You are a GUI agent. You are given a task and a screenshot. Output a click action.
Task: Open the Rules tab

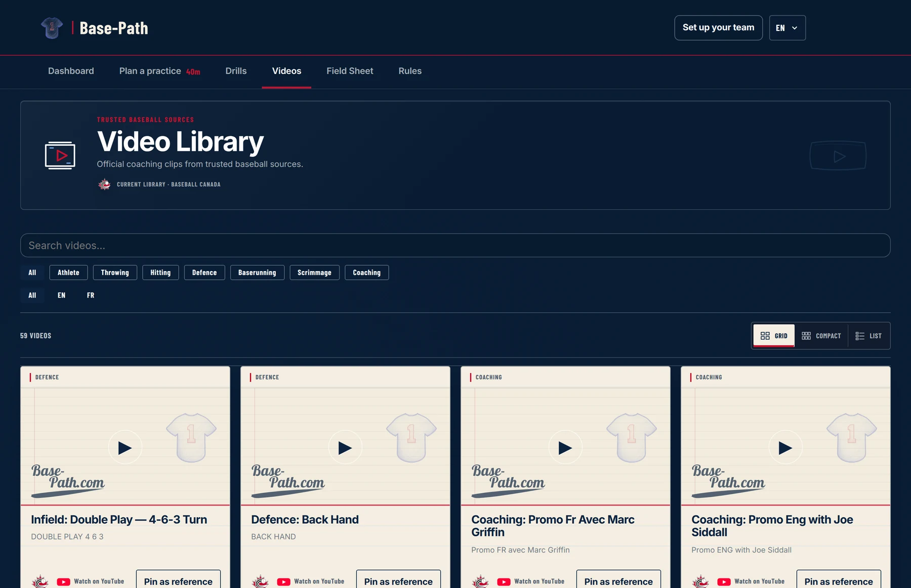pyautogui.click(x=410, y=71)
